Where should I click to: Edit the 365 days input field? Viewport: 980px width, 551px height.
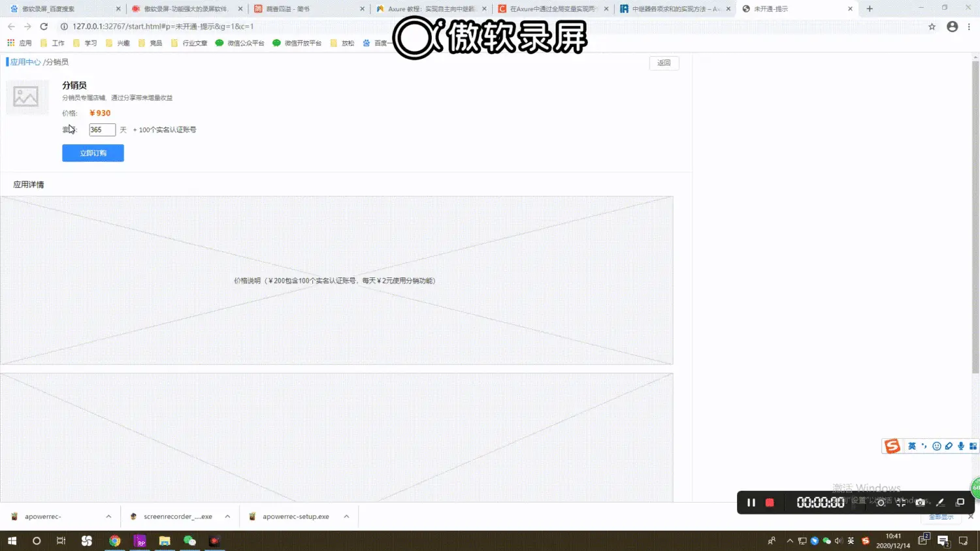click(x=102, y=129)
